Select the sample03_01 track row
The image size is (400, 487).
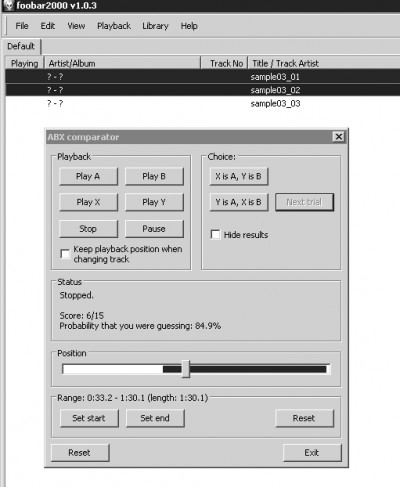click(203, 77)
